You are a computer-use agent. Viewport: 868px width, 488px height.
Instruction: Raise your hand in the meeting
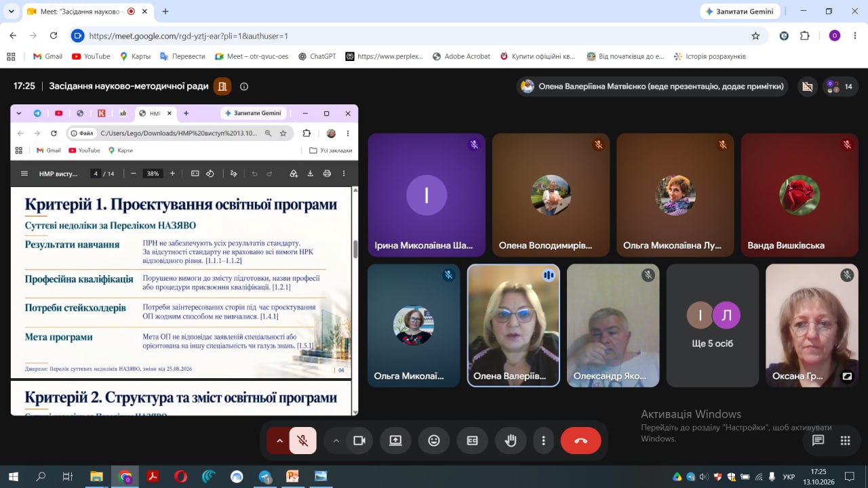click(x=511, y=441)
